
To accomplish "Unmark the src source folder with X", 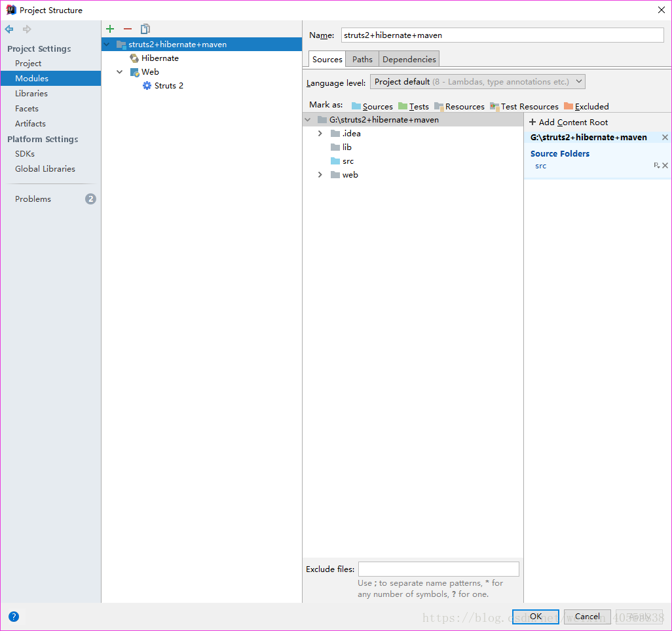I will [x=665, y=166].
